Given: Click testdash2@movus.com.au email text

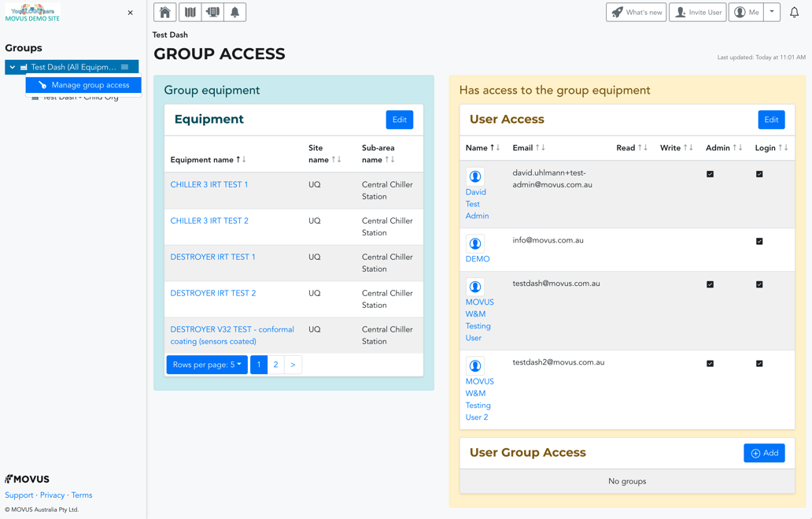Looking at the screenshot, I should point(559,362).
